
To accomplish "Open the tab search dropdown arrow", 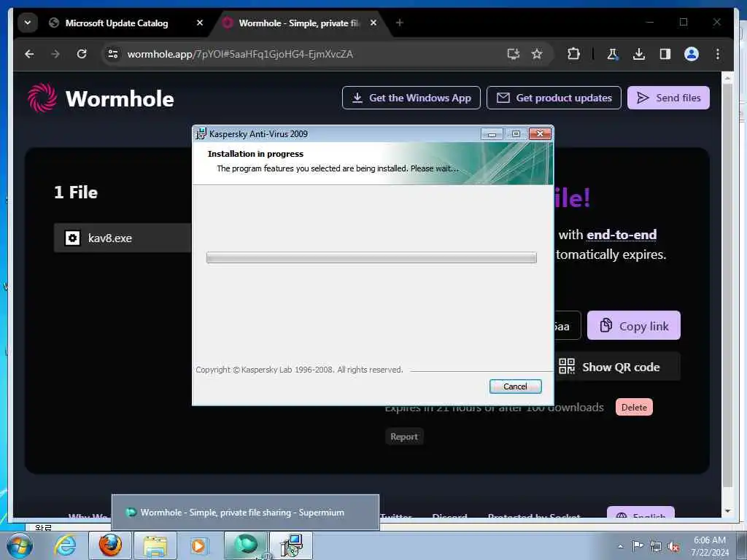I will pyautogui.click(x=28, y=23).
